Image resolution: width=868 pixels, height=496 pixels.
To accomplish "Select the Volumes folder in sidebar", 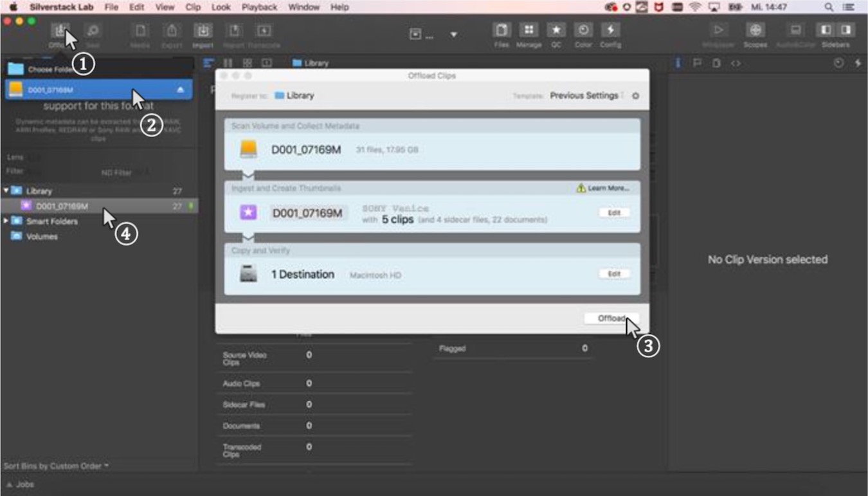I will click(x=42, y=236).
